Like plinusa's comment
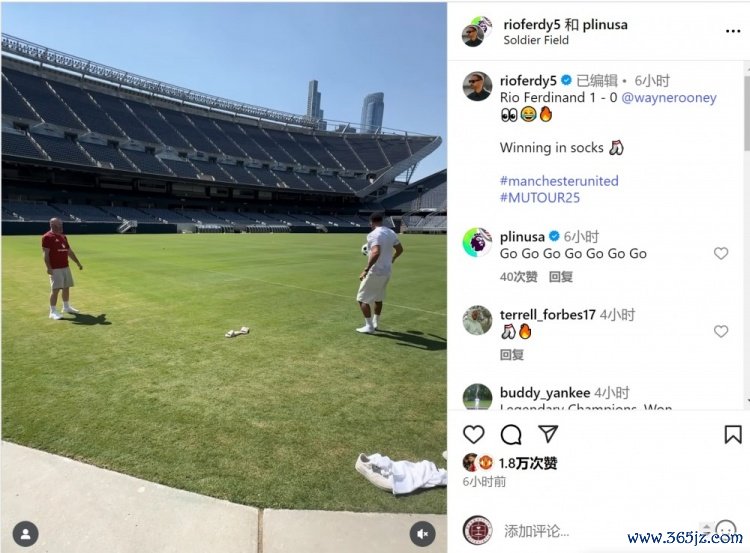 (x=721, y=254)
